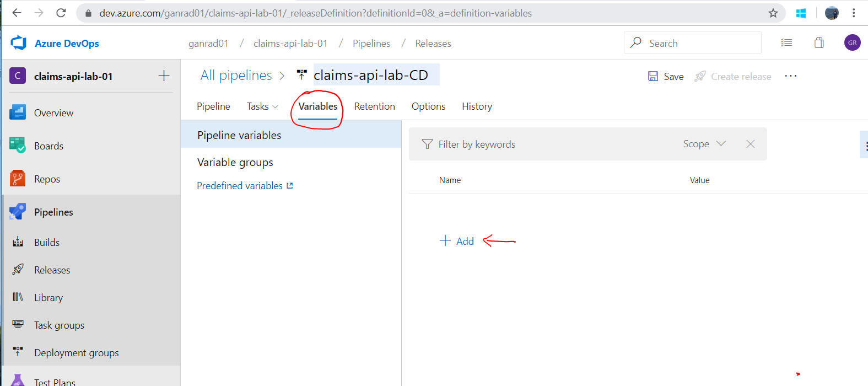
Task: Reload the page with the refresh icon
Action: [61, 13]
